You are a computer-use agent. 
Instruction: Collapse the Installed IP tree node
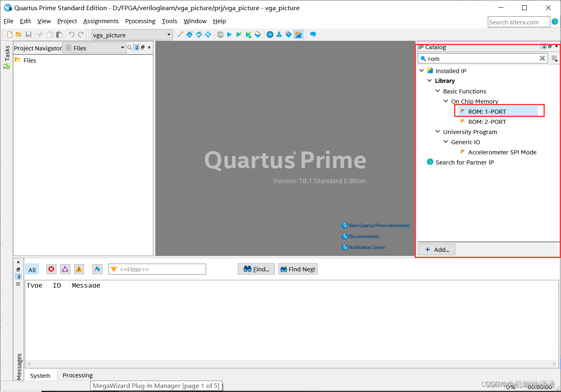(x=422, y=70)
